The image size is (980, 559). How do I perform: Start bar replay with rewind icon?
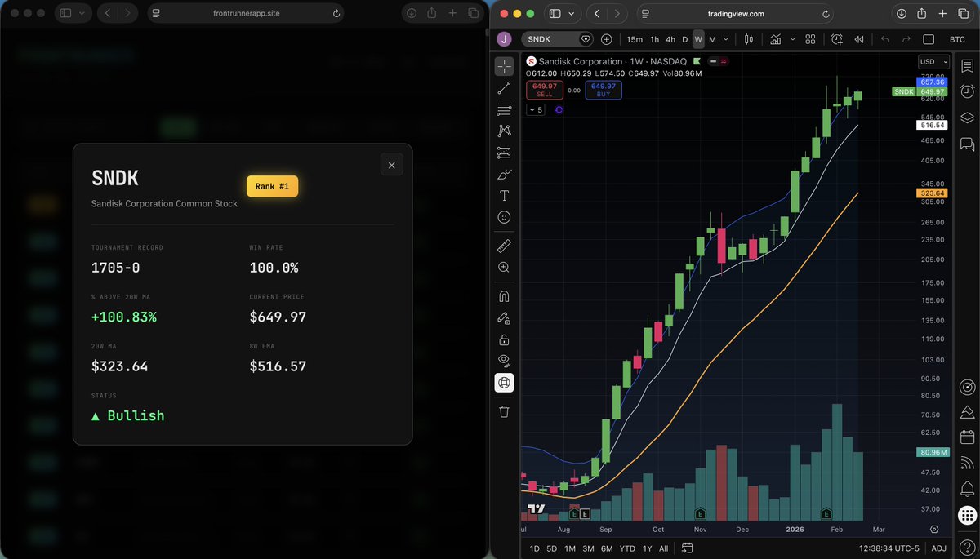coord(859,39)
